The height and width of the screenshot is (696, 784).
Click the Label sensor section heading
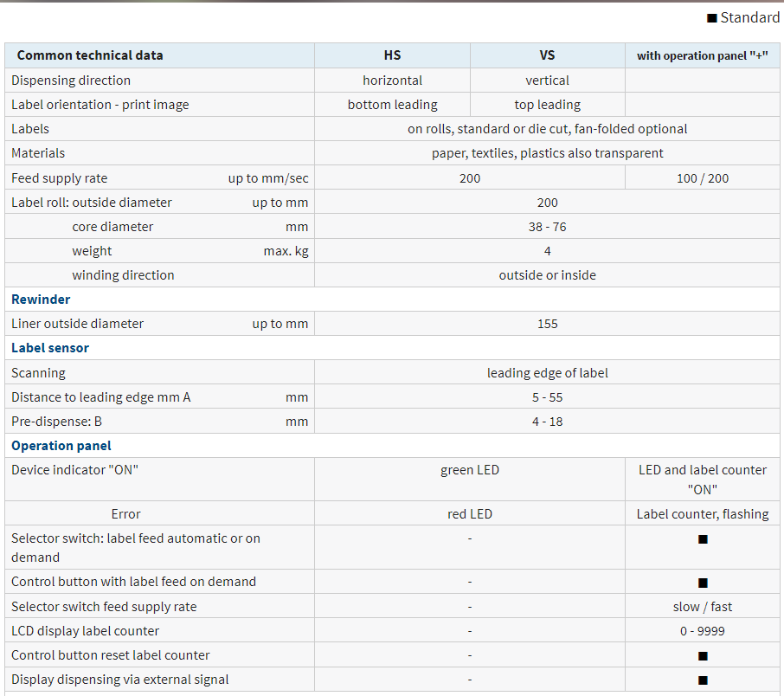click(x=50, y=348)
